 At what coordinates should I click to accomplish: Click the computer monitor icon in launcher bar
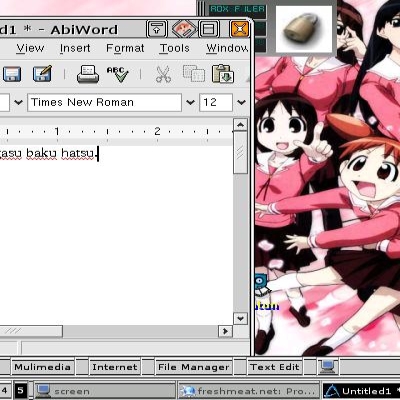pyautogui.click(x=328, y=366)
